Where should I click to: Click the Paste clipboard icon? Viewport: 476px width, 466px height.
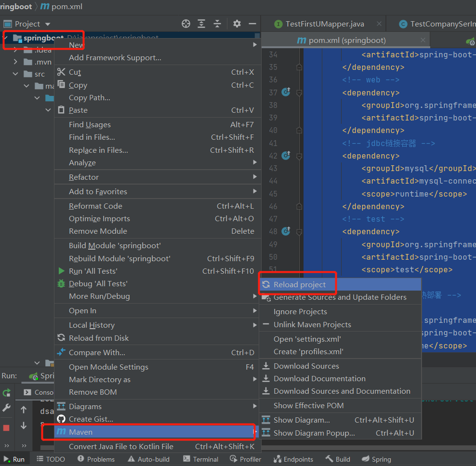pos(61,109)
